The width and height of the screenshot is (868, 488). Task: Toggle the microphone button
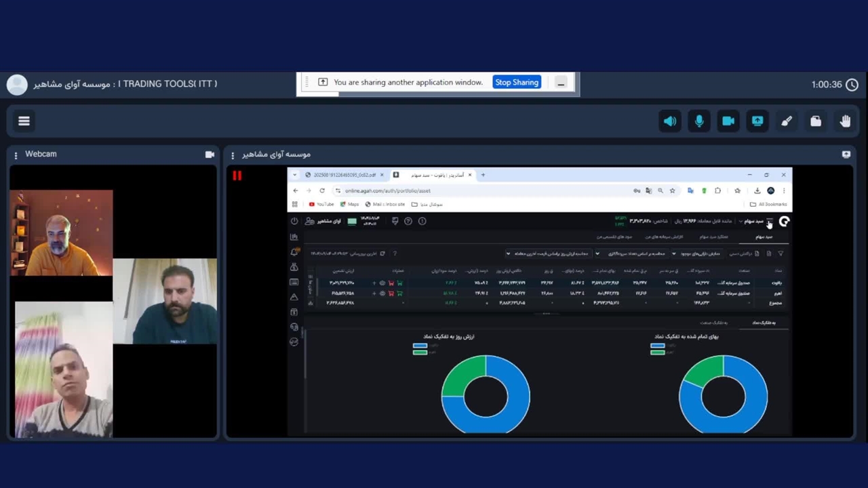point(699,121)
